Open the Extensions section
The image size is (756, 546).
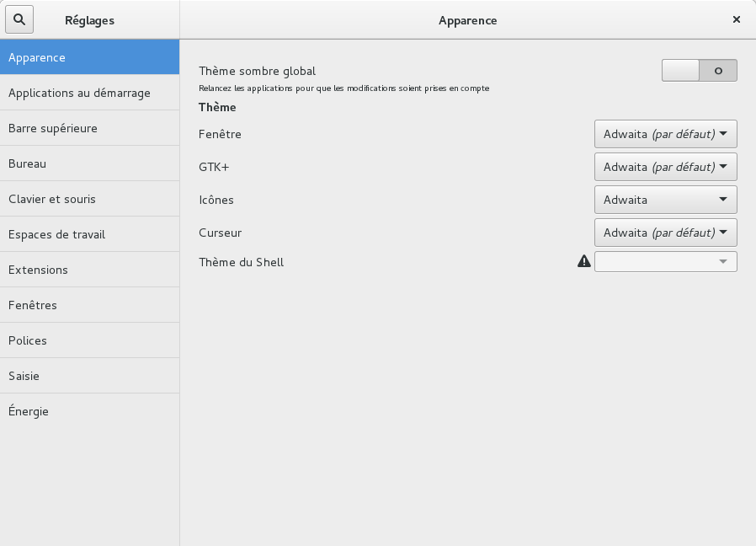point(89,270)
